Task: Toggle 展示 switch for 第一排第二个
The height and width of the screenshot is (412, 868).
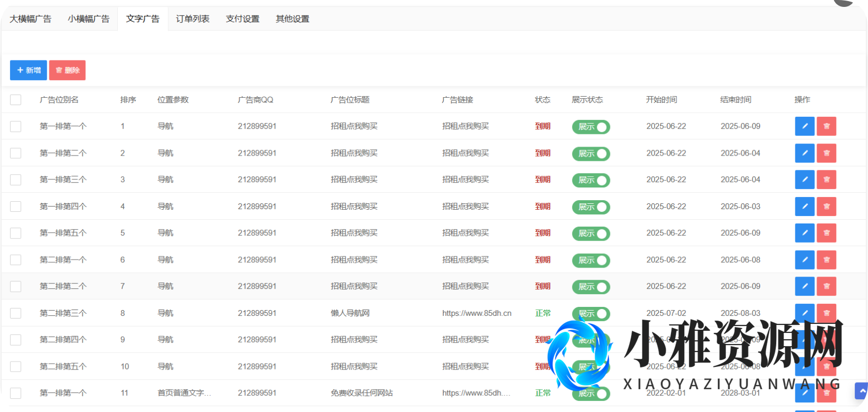Action: [x=591, y=153]
